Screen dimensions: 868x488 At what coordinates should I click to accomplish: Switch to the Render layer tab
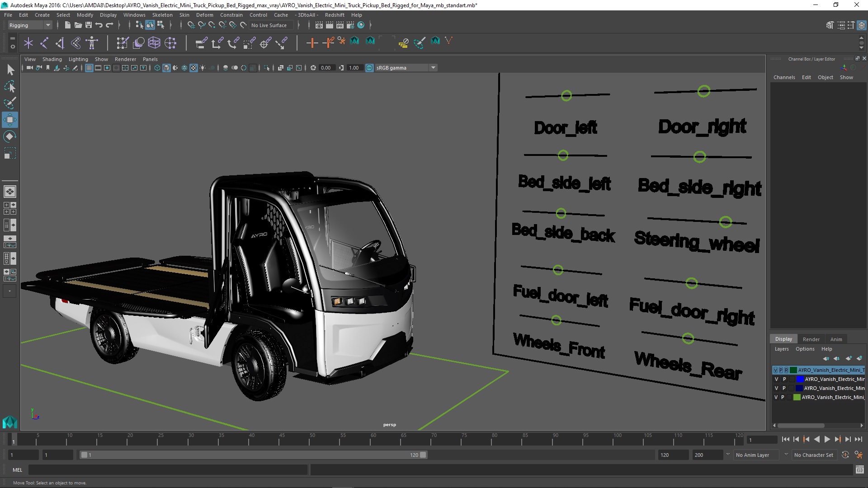coord(811,339)
